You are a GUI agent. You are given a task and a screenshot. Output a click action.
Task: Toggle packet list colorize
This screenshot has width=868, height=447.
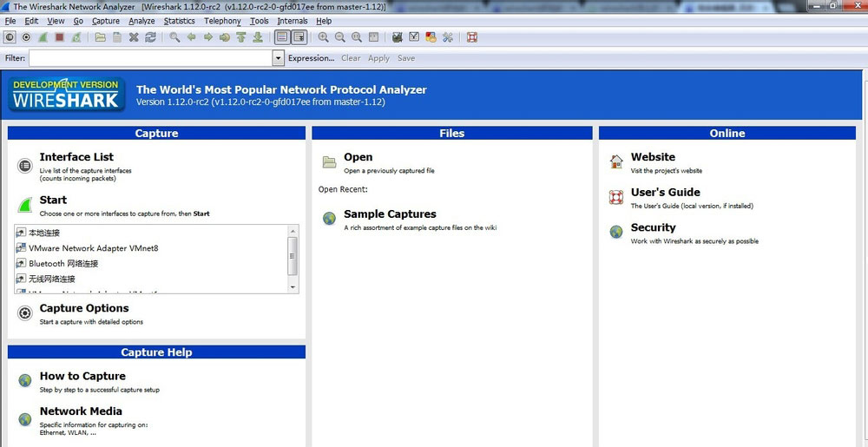[282, 37]
